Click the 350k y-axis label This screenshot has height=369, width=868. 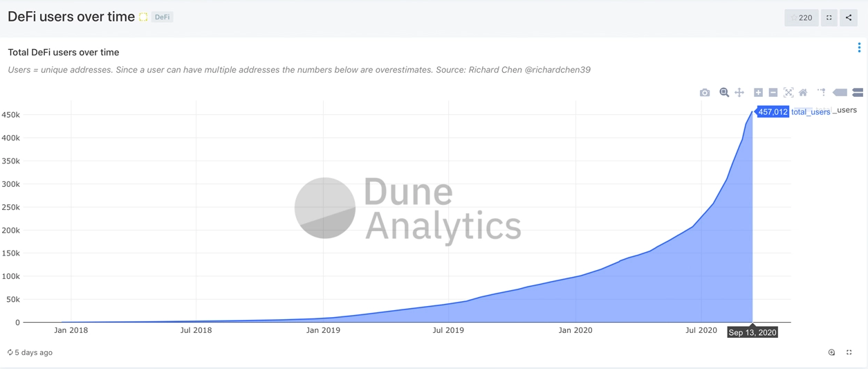[11, 161]
